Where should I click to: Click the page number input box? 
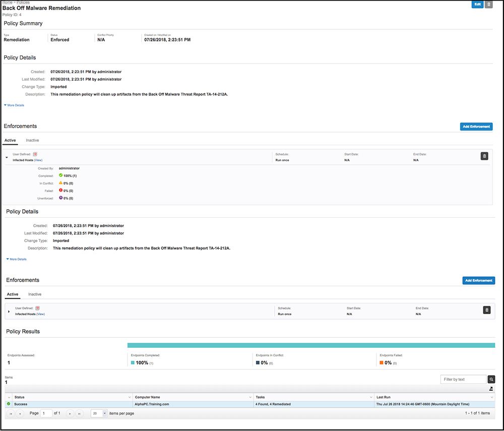(x=46, y=413)
